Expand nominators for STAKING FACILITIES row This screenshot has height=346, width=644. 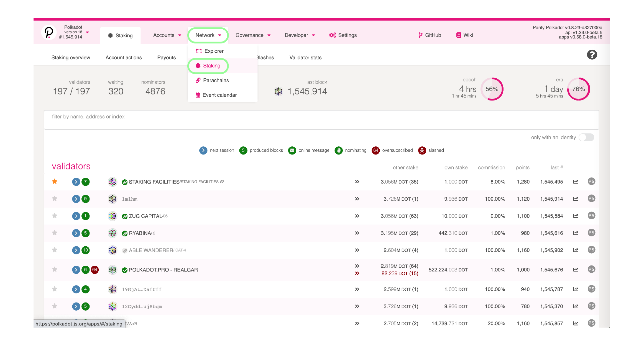coord(357,182)
